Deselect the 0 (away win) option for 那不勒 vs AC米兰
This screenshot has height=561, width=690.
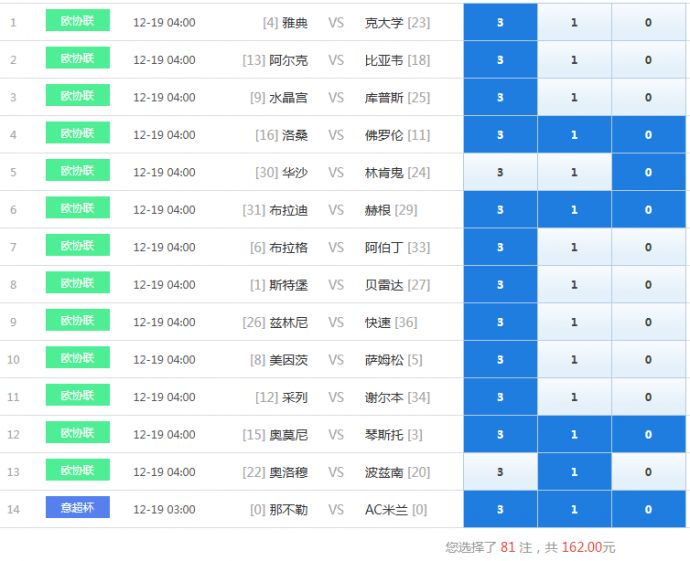(x=648, y=510)
